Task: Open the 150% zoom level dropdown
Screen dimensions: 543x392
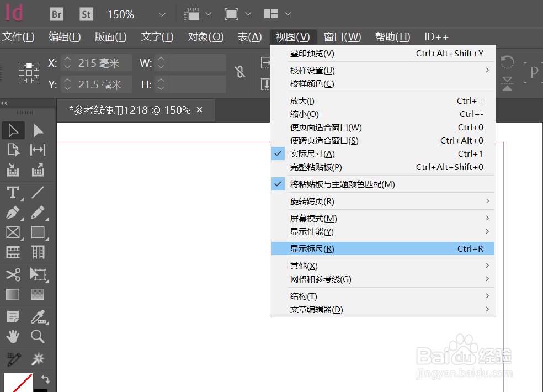Action: pos(162,14)
